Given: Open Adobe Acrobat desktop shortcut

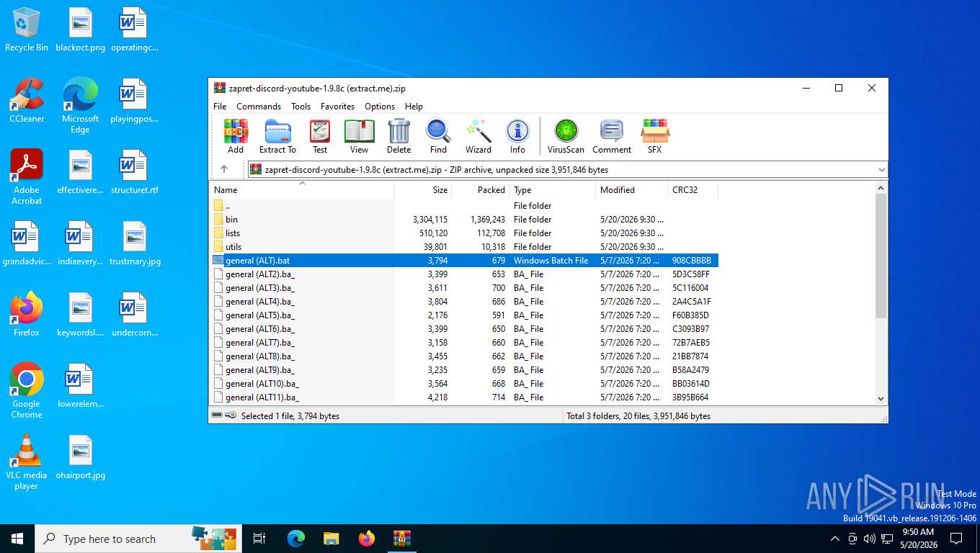Looking at the screenshot, I should 27,176.
